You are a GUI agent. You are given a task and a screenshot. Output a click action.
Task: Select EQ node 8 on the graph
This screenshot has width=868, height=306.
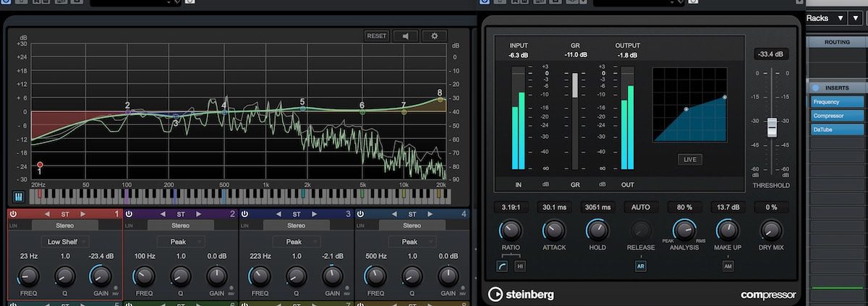click(440, 99)
